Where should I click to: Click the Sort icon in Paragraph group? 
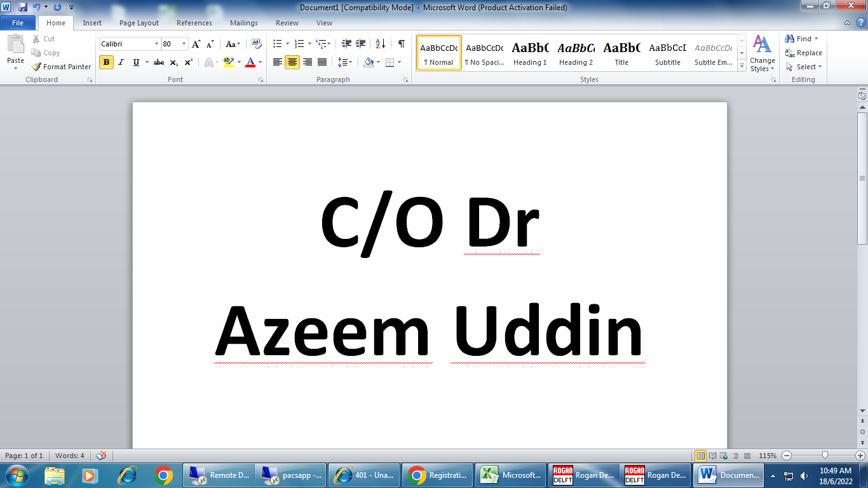(380, 44)
